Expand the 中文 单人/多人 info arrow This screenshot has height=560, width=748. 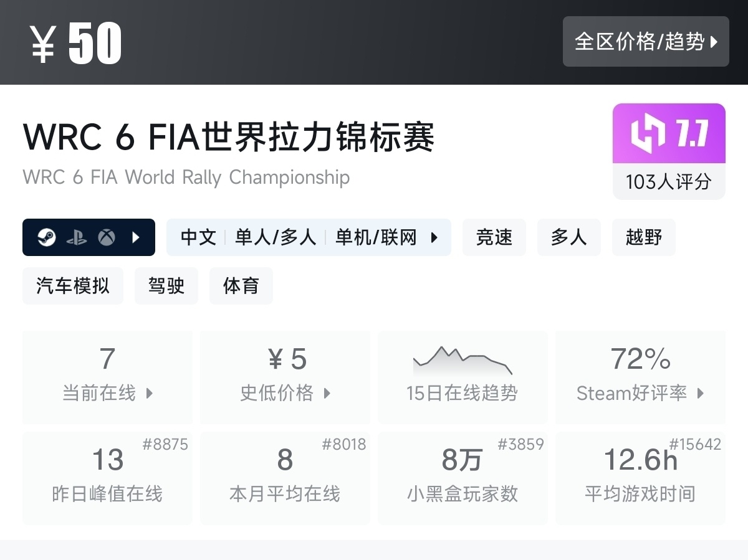coord(434,237)
